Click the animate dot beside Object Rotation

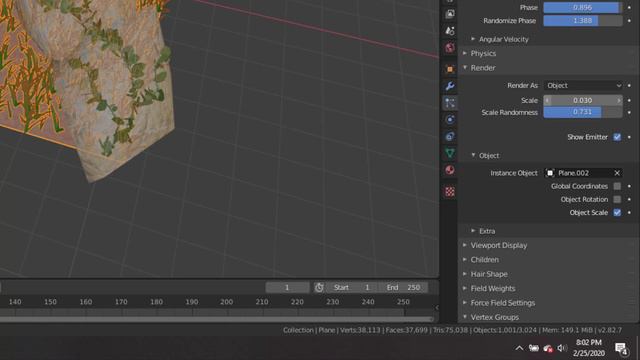(x=629, y=199)
